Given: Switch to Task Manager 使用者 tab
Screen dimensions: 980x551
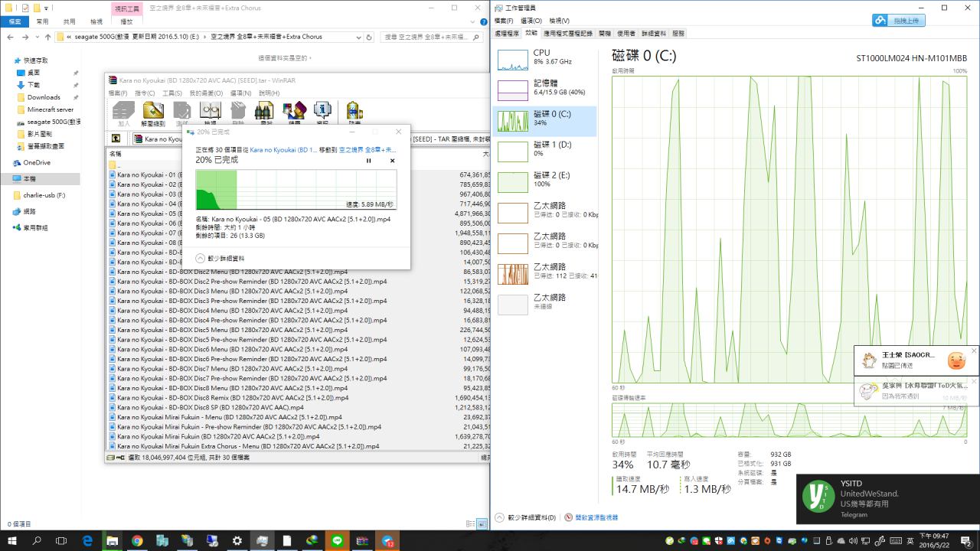Looking at the screenshot, I should (x=626, y=34).
